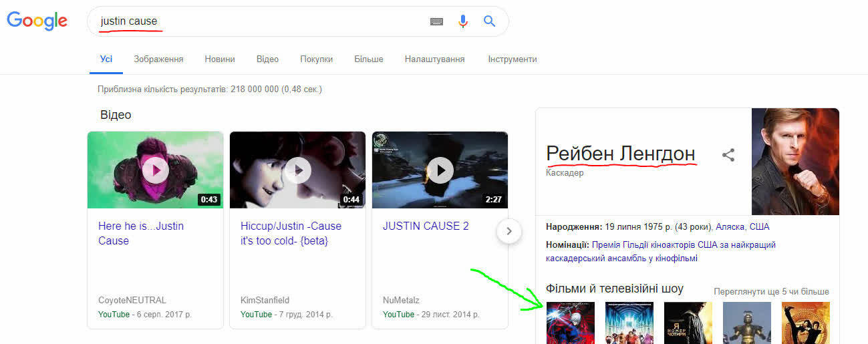Play the JUSTIN CAUSE 2 video
Image resolution: width=868 pixels, height=344 pixels.
(x=440, y=170)
